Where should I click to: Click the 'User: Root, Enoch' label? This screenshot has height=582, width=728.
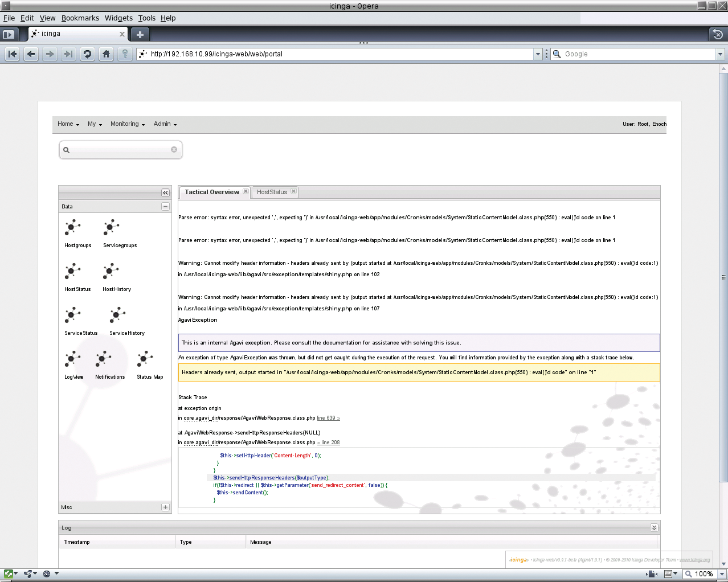pyautogui.click(x=644, y=124)
